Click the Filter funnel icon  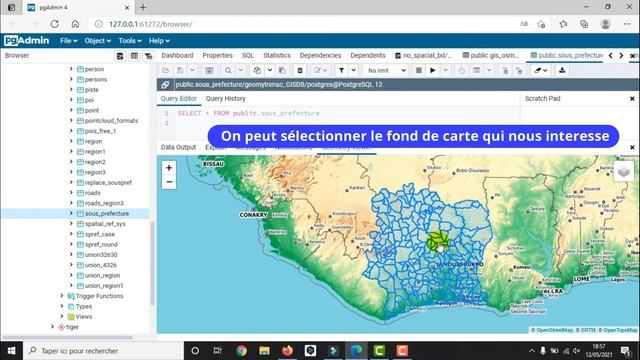pos(341,70)
